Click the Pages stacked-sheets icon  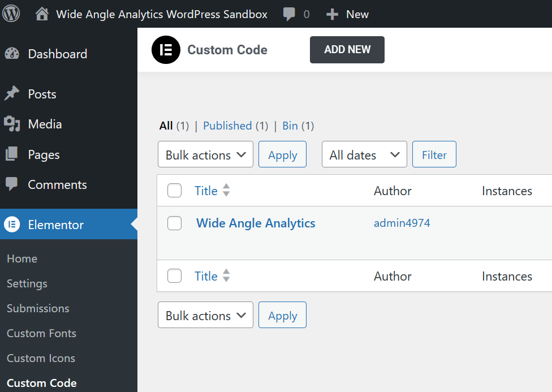12,154
